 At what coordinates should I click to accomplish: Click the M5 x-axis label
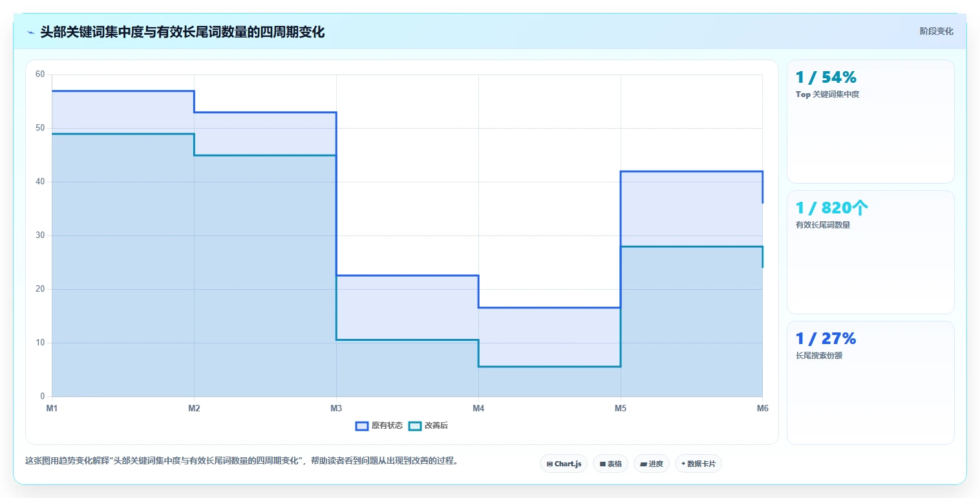tap(621, 408)
